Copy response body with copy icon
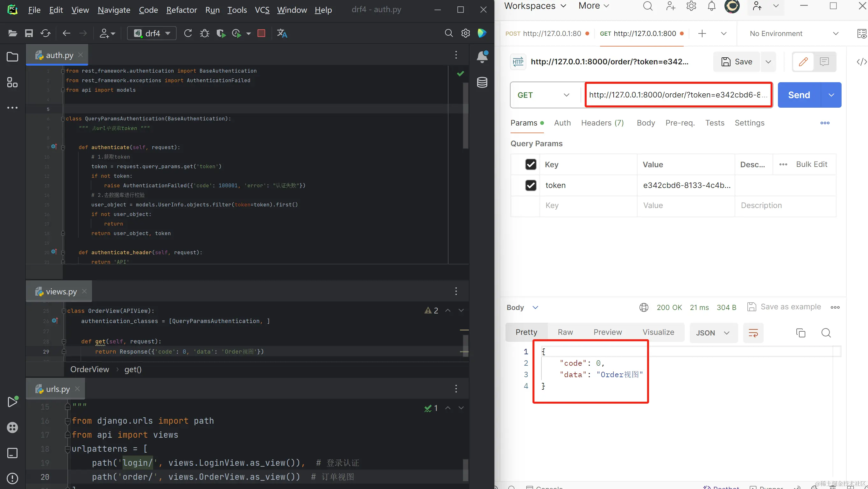 tap(801, 333)
